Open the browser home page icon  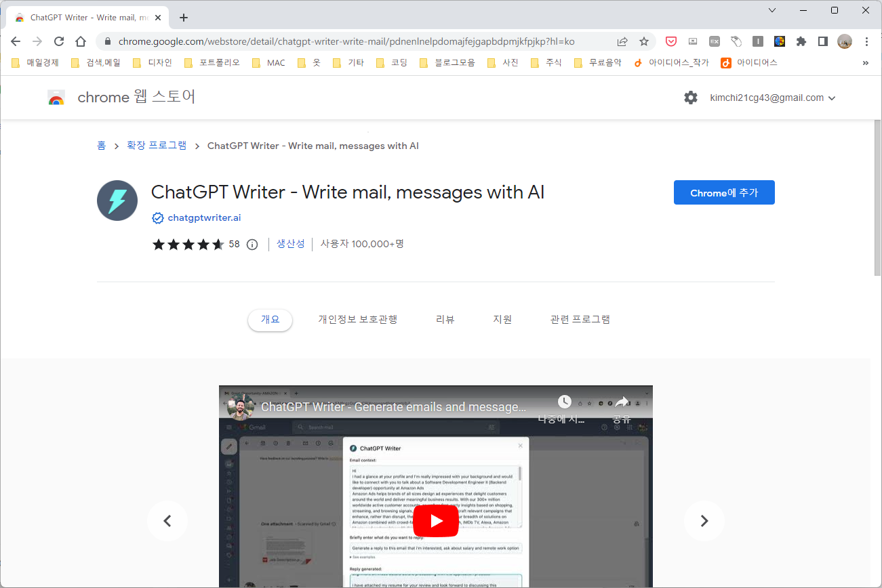coord(81,41)
